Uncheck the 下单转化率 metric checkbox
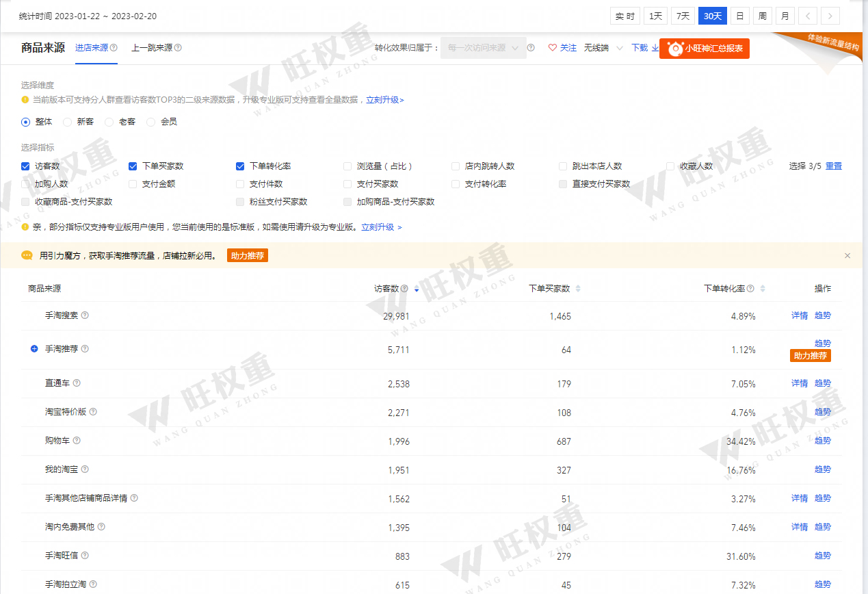 240,166
